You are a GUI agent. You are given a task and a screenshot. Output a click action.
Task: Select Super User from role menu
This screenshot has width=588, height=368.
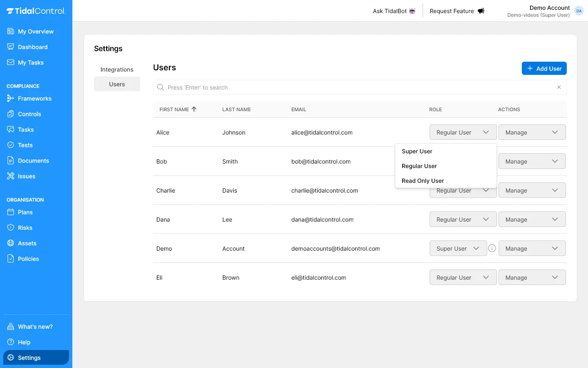417,151
